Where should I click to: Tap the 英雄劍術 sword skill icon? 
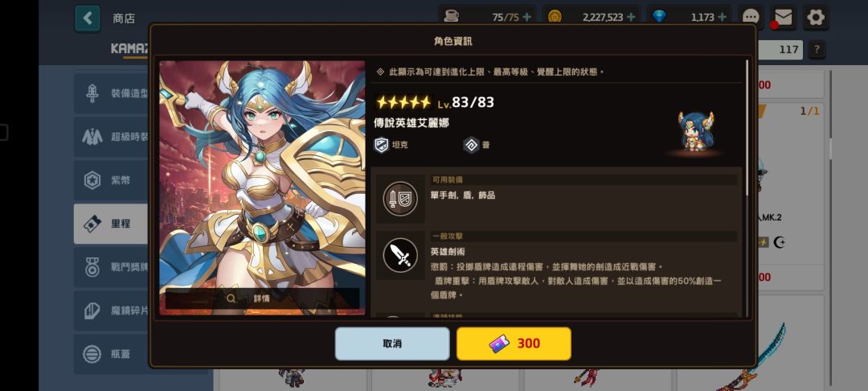coord(400,255)
